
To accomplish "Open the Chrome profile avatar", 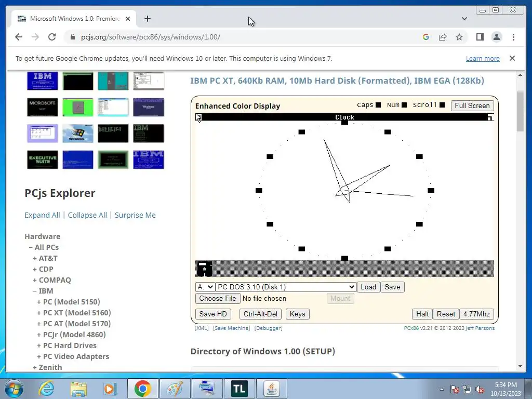I will [x=497, y=37].
